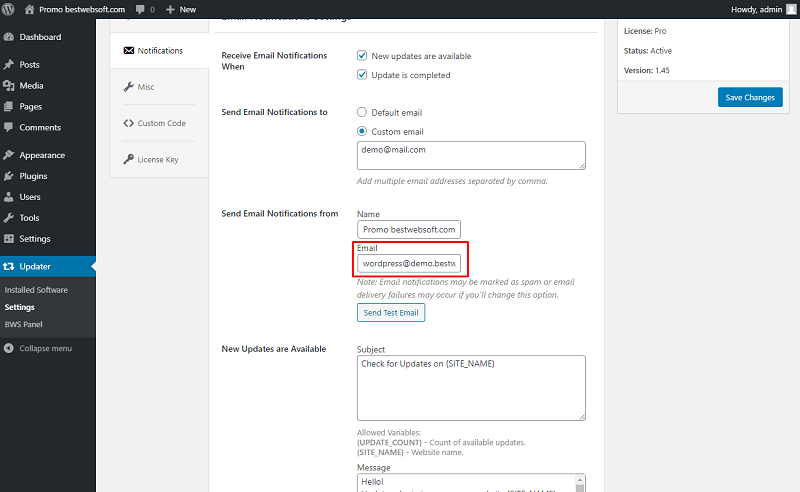Click the Media icon in sidebar
This screenshot has width=800, height=492.
pyautogui.click(x=9, y=85)
